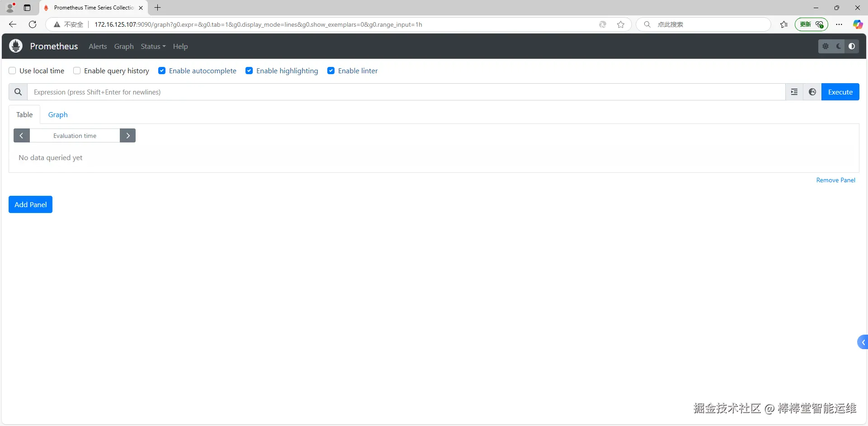Click Add Panel button

(31, 204)
